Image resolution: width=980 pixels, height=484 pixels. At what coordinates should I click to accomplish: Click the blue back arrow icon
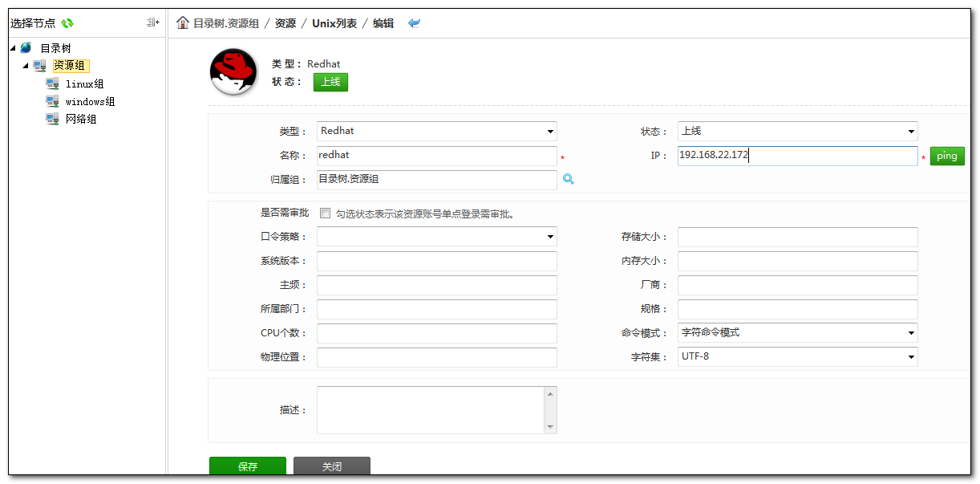(x=414, y=23)
